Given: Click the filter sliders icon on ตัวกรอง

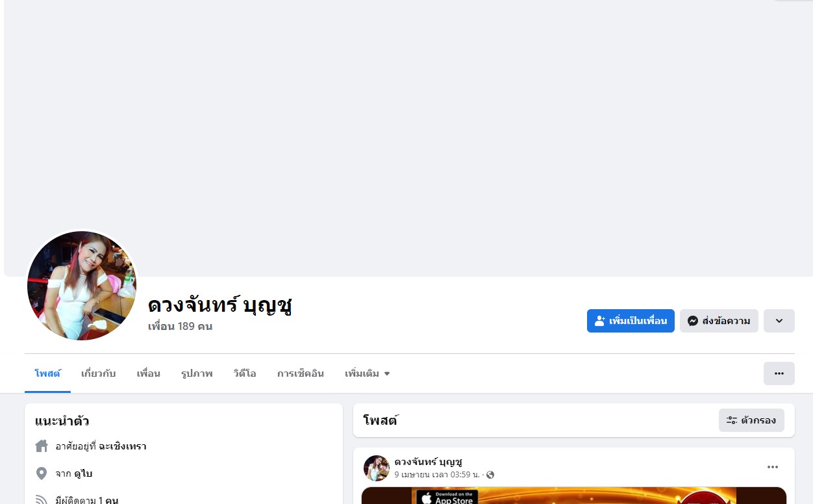Looking at the screenshot, I should point(732,420).
